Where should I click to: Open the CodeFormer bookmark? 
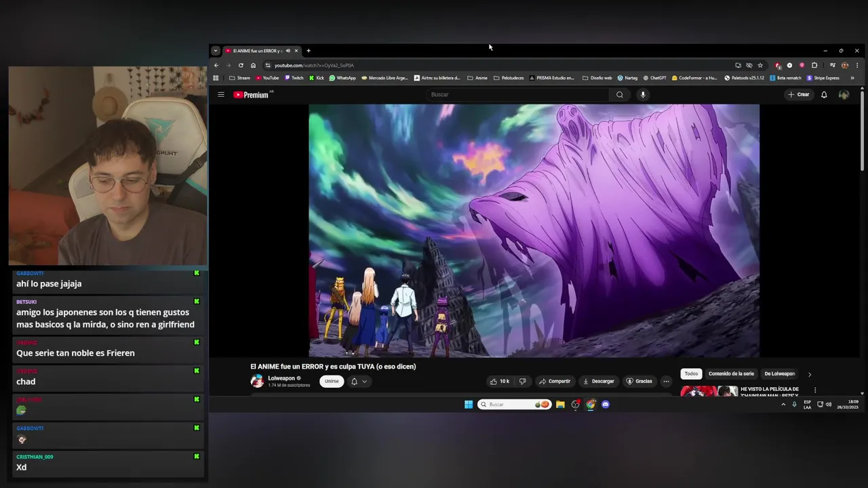[694, 78]
